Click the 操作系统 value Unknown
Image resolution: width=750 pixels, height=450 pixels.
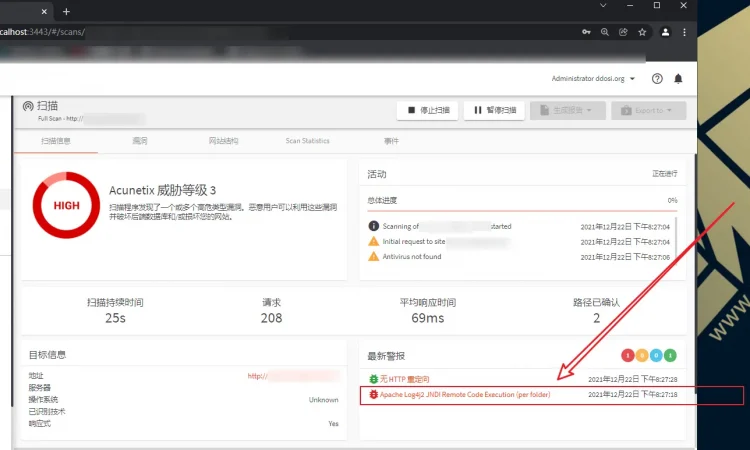323,400
